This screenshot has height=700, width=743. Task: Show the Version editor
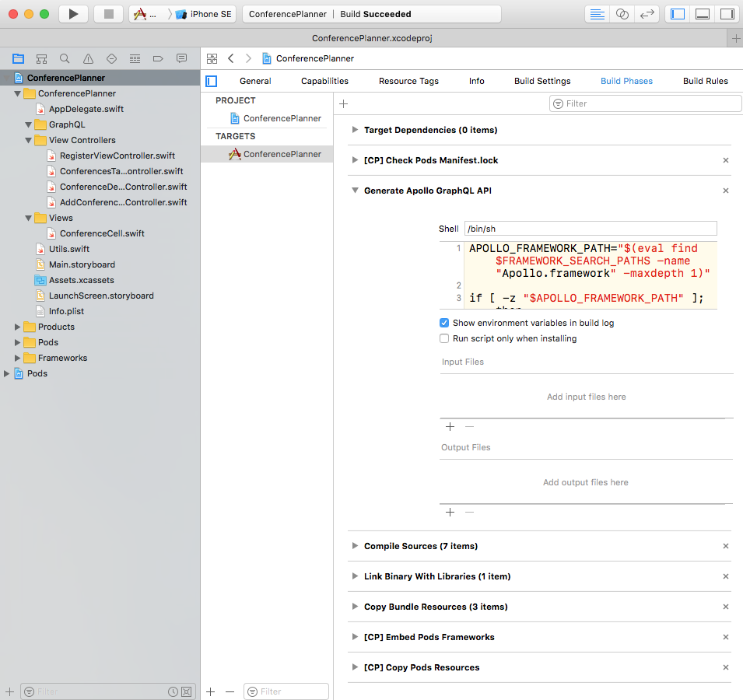[x=647, y=14]
